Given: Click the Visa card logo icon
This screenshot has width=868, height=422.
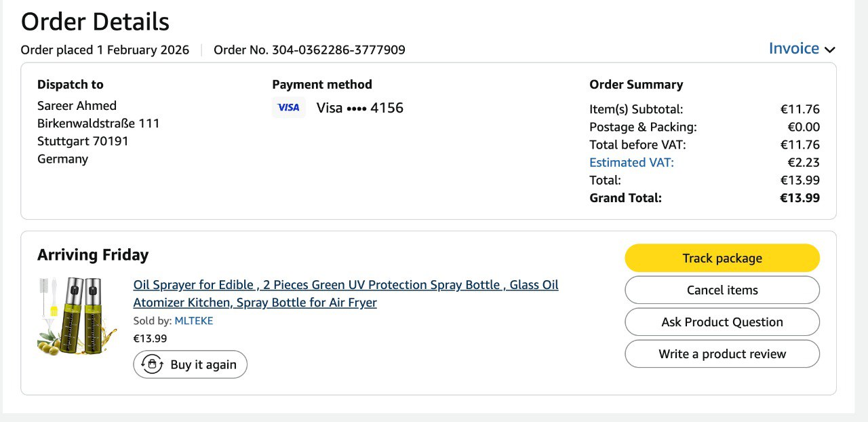Looking at the screenshot, I should [289, 108].
